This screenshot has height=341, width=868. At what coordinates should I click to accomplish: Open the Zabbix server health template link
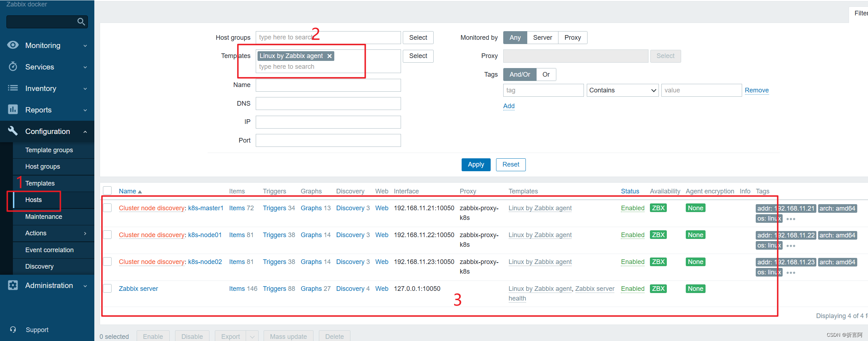click(561, 294)
